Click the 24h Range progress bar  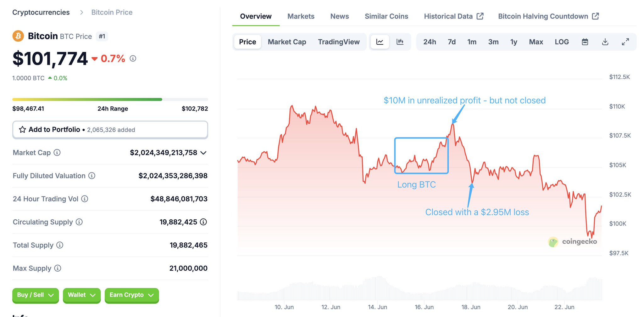pyautogui.click(x=110, y=99)
